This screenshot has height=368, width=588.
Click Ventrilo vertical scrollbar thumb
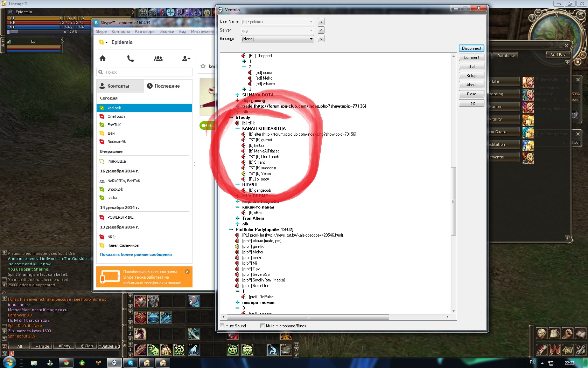tap(454, 201)
